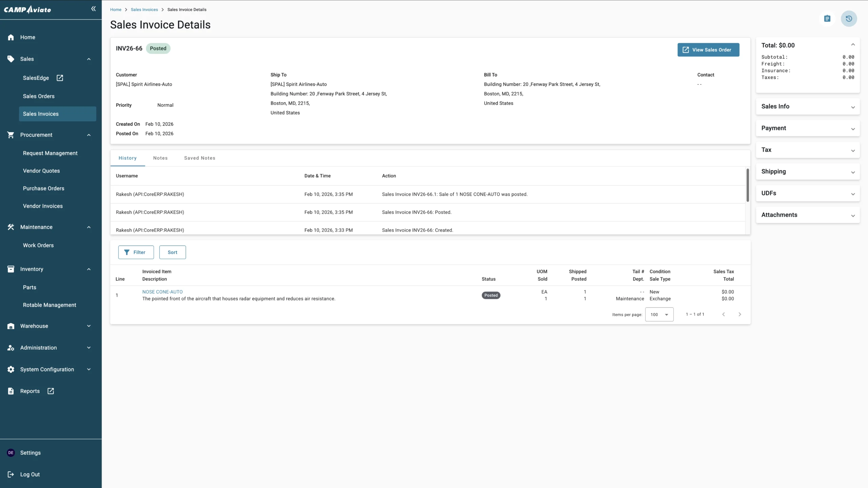
Task: Switch to the History tab
Action: pyautogui.click(x=127, y=158)
